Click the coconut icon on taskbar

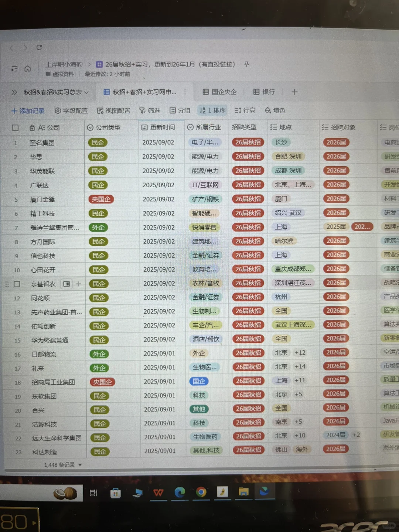pyautogui.click(x=65, y=493)
